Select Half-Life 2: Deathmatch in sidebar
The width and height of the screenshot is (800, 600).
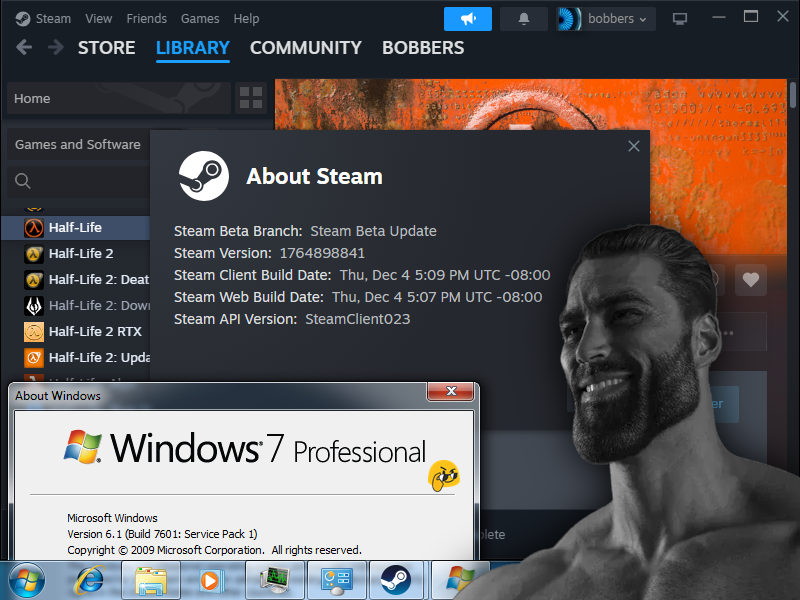pos(33,279)
